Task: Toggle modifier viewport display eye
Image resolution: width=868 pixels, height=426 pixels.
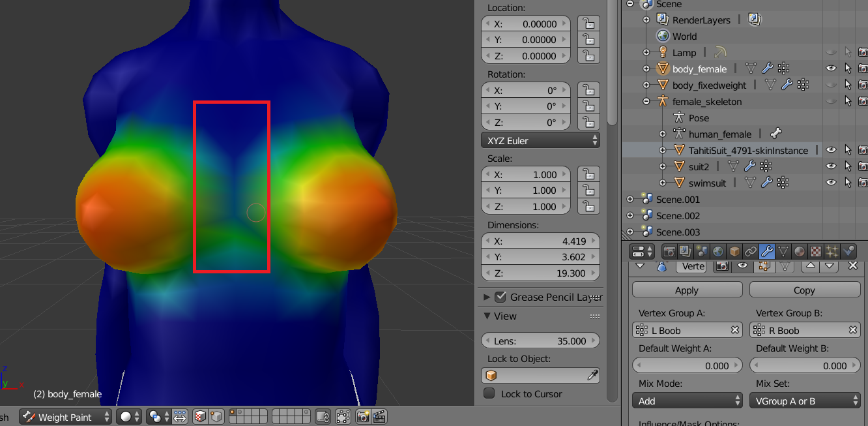Action: [742, 266]
